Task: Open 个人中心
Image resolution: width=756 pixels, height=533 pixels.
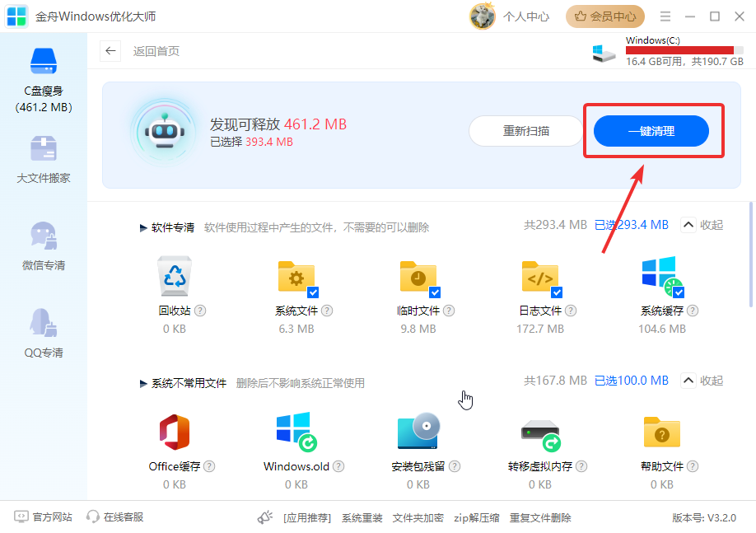Action: (526, 16)
